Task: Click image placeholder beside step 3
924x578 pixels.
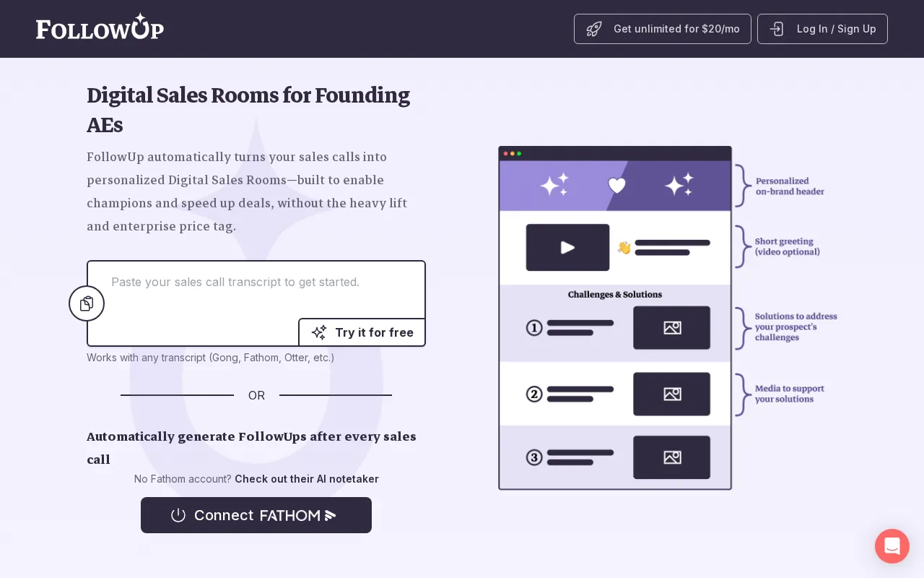Action: (672, 457)
